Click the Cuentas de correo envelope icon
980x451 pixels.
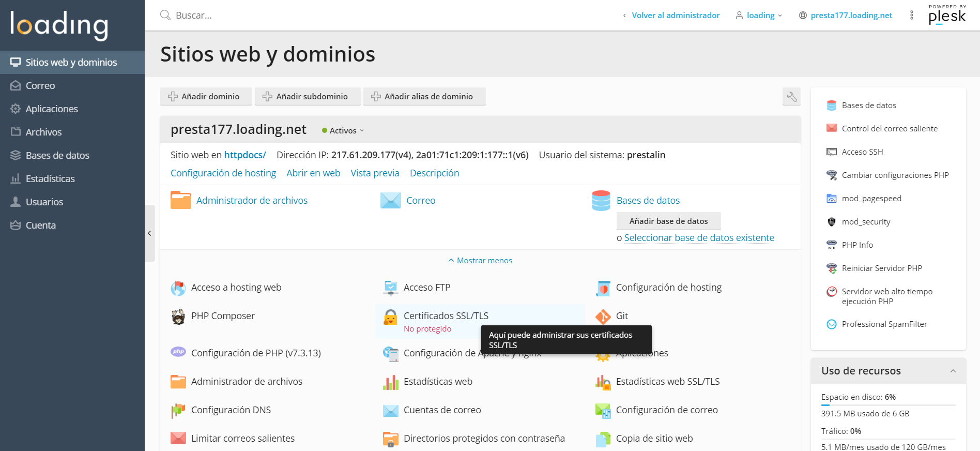[391, 411]
